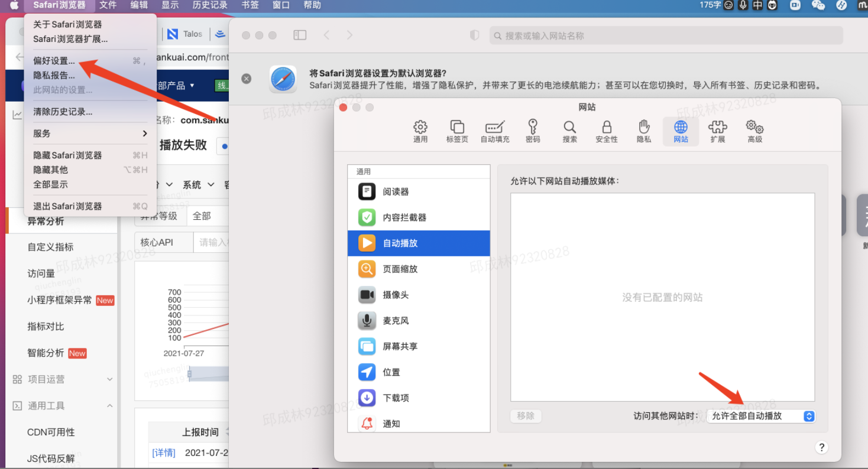Viewport: 868px width, 469px height.
Task: Select the Privacy (隐私) hand icon
Action: (x=644, y=131)
